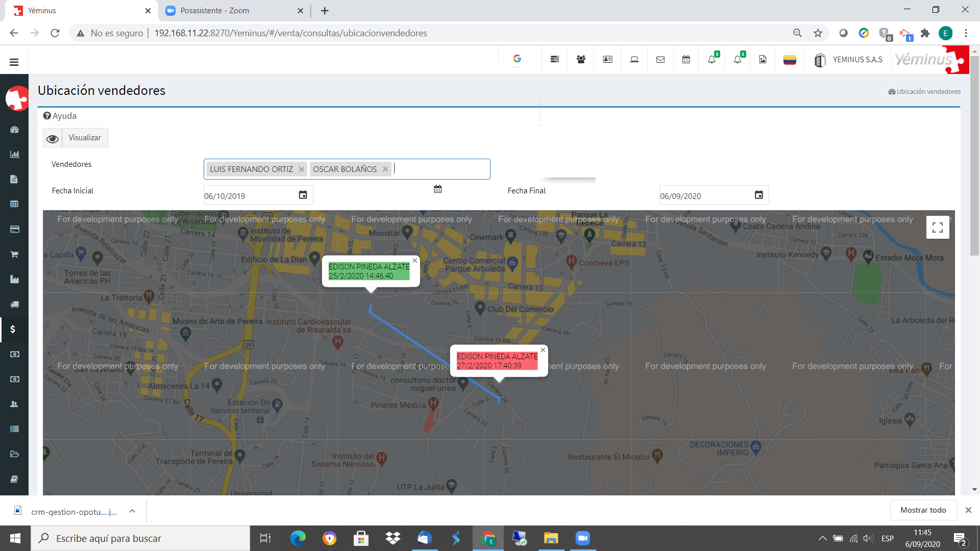Switch to the Posasistente - Zoom tab
980x551 pixels.
(214, 11)
